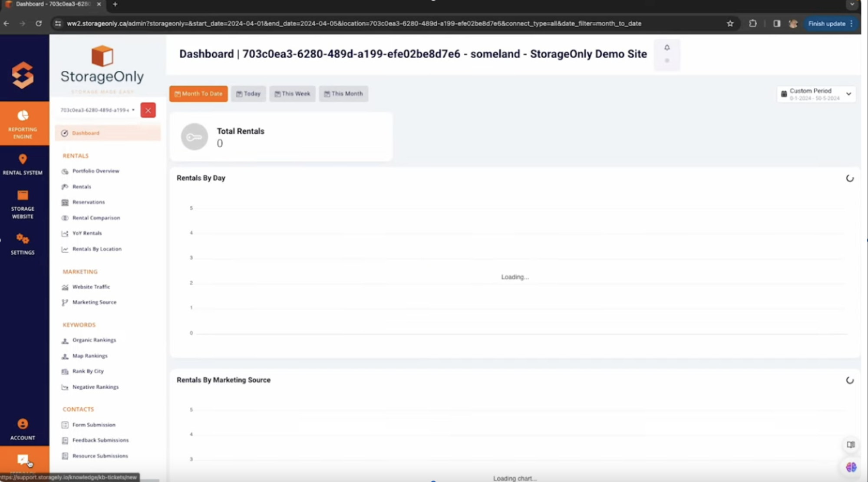The width and height of the screenshot is (868, 482).
Task: Open the browser extensions puzzle icon
Action: click(x=753, y=23)
